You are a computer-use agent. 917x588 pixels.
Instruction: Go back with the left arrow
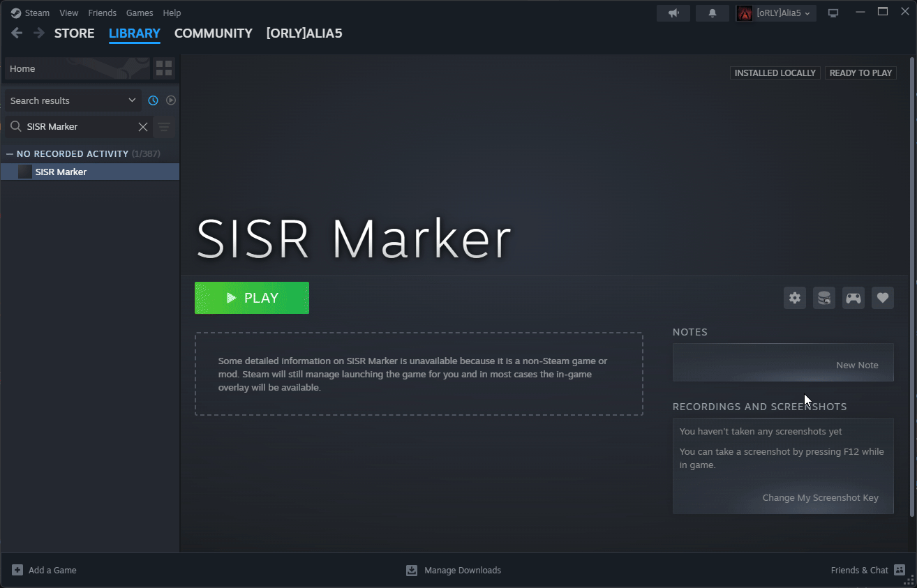(x=17, y=33)
